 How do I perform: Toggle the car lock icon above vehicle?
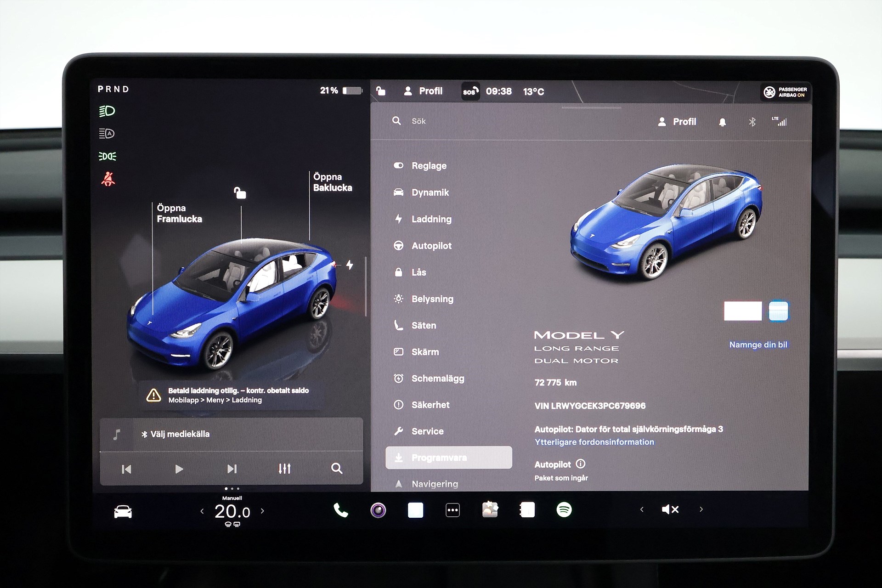coord(240,193)
